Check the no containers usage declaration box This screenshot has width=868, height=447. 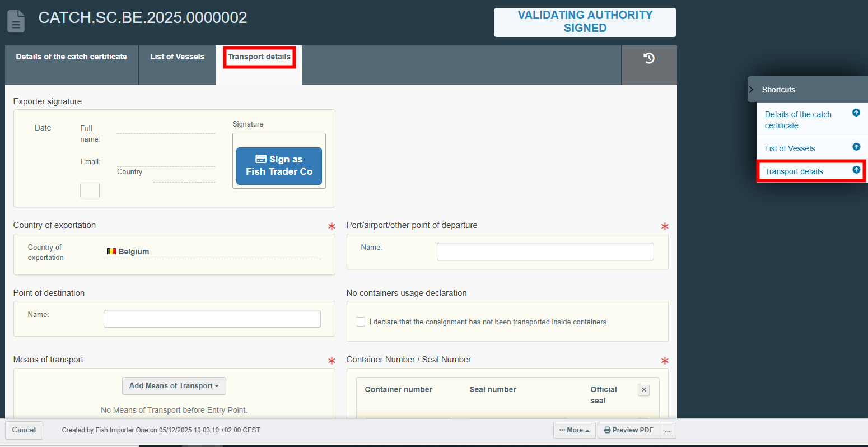pyautogui.click(x=361, y=322)
